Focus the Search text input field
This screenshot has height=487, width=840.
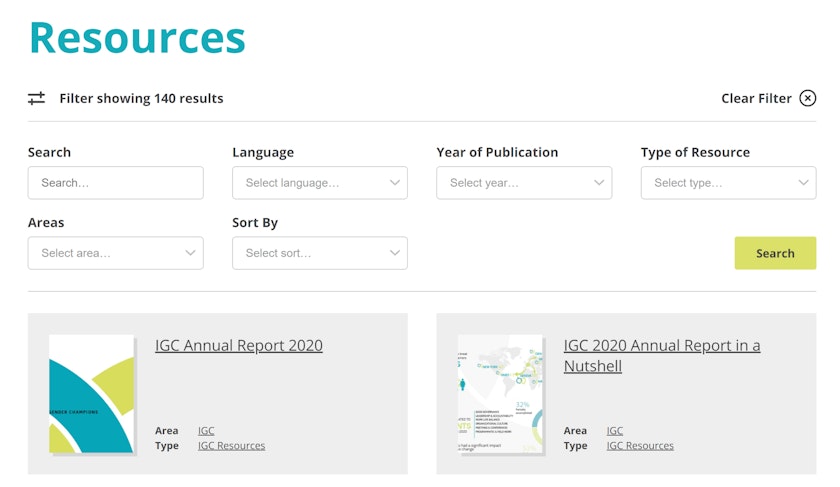(x=115, y=183)
